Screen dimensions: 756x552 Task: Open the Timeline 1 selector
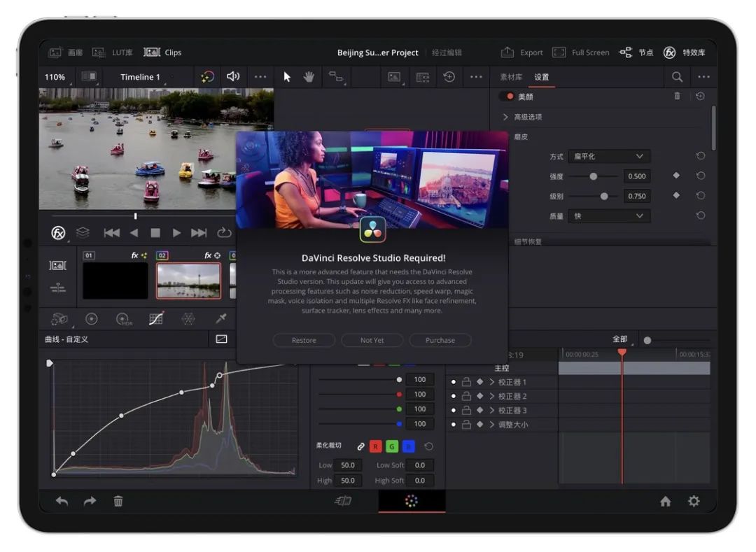pos(140,77)
